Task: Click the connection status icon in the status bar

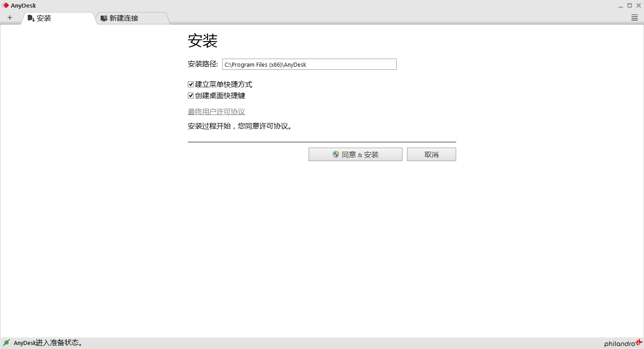Action: click(6, 342)
